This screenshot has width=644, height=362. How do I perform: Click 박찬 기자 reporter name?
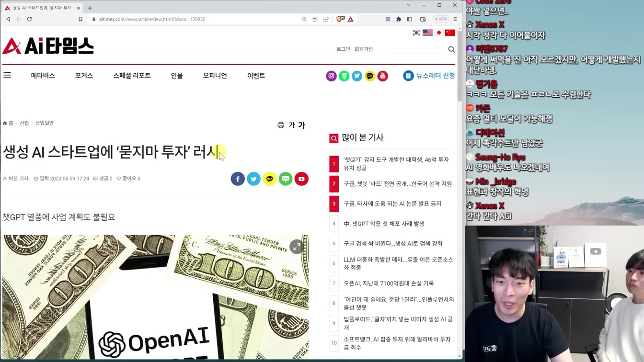click(x=15, y=179)
